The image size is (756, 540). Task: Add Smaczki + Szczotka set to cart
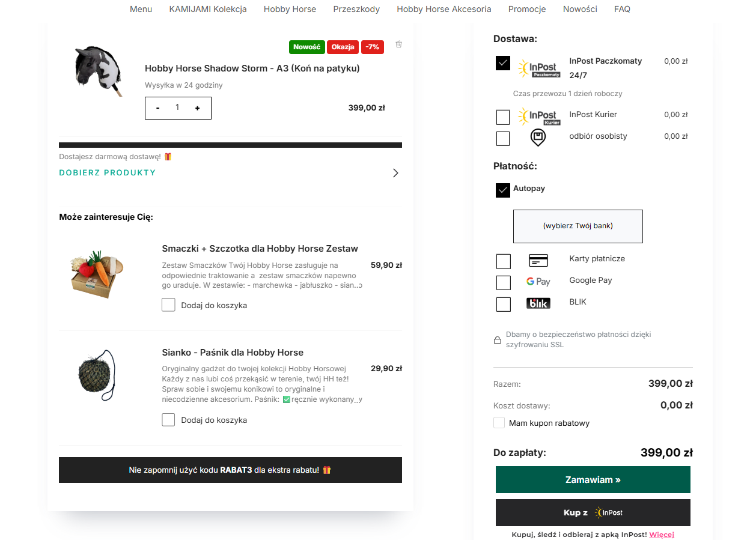click(168, 305)
